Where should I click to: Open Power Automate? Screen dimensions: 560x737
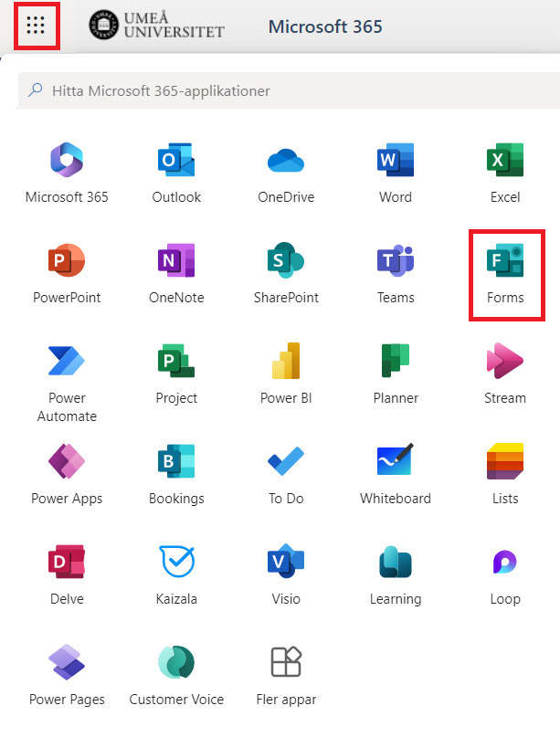(67, 383)
